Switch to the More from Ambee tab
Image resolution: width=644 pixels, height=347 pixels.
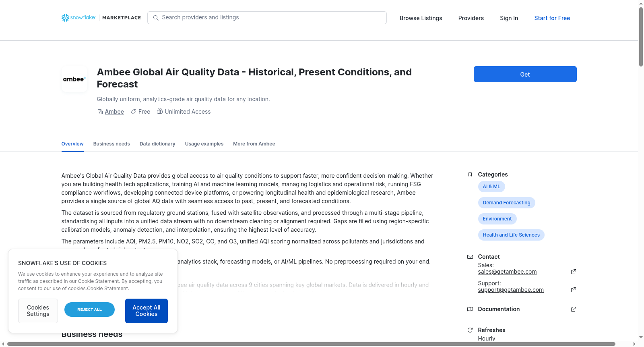[x=254, y=144]
